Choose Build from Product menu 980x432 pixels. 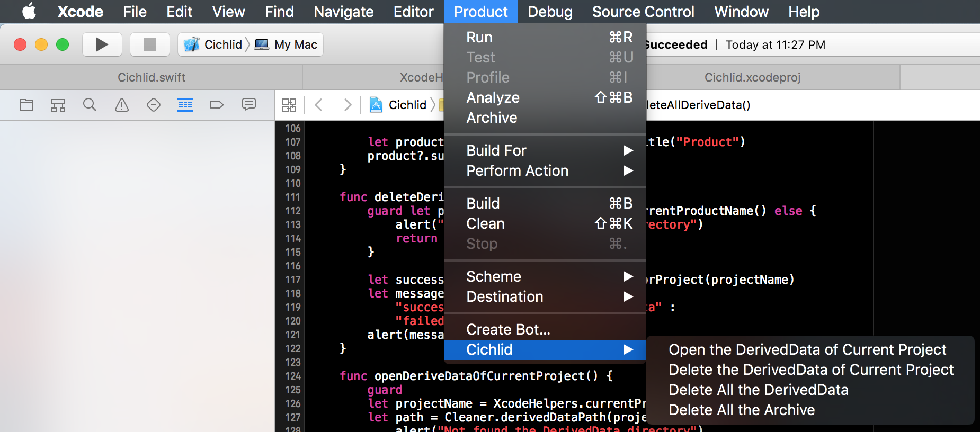pyautogui.click(x=545, y=203)
